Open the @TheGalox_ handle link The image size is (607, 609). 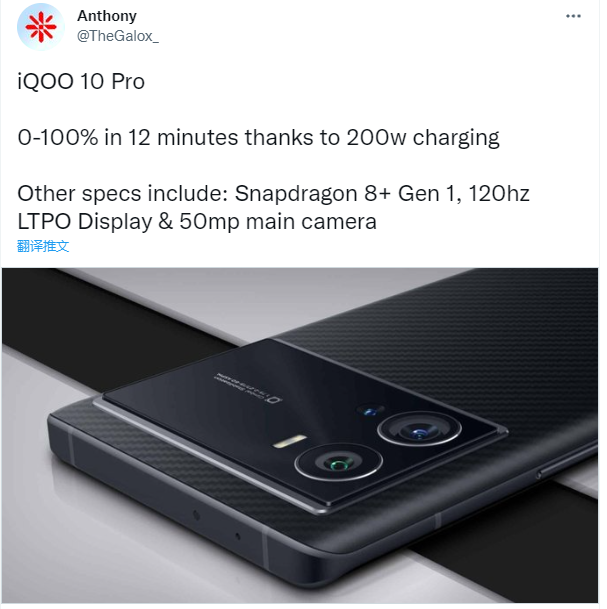[x=118, y=36]
